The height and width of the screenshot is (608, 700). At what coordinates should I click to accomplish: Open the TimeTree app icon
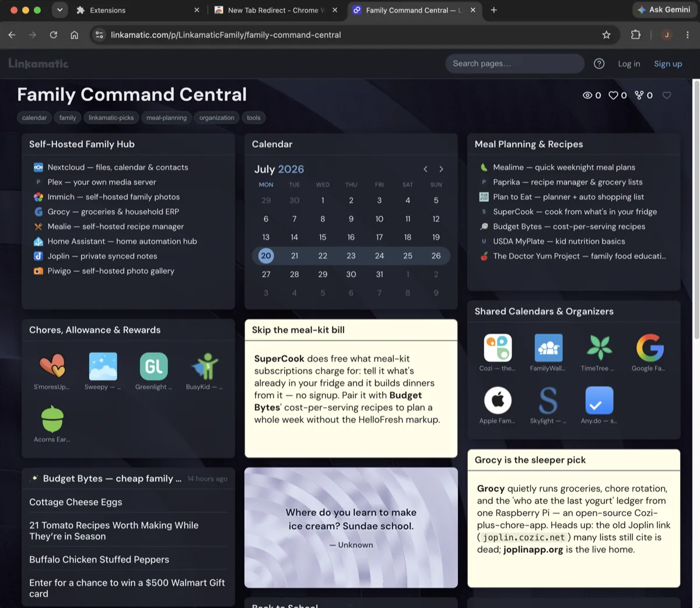599,348
